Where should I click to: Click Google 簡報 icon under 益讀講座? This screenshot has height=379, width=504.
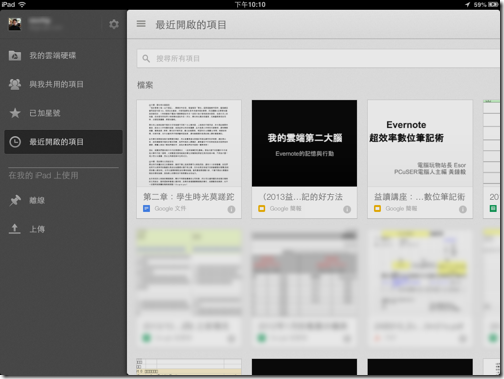[x=377, y=209]
